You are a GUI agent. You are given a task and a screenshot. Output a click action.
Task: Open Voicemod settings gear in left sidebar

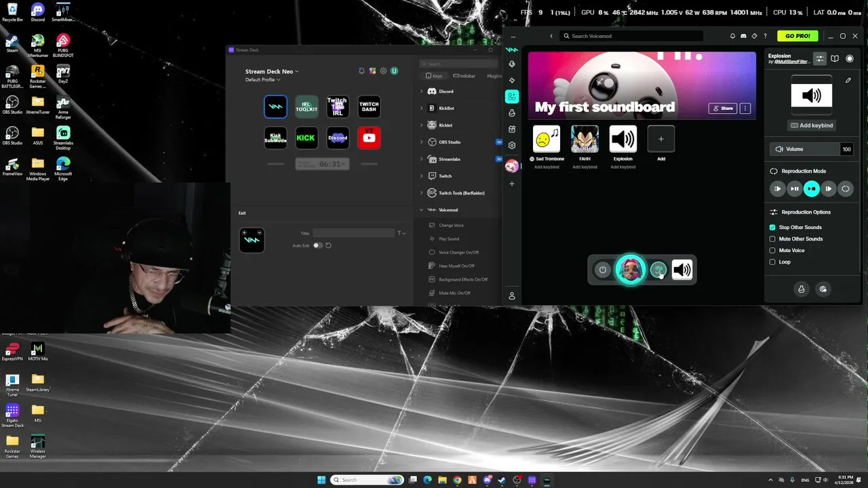pos(512,145)
